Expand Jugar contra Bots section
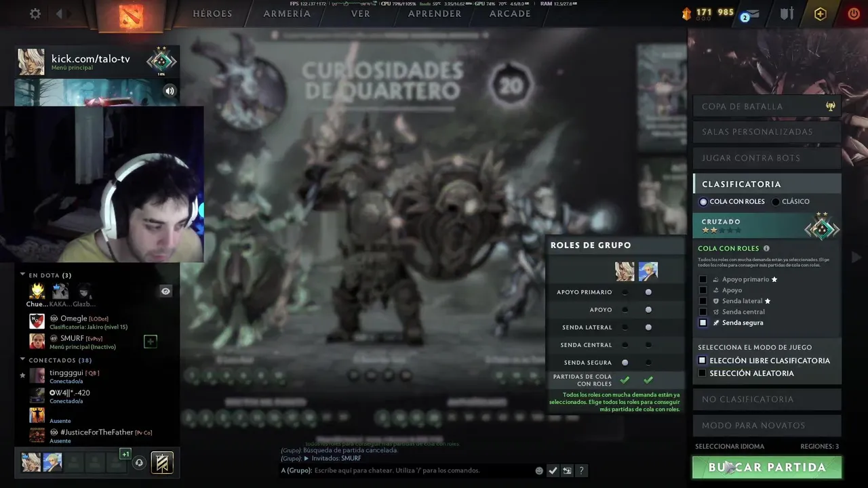This screenshot has width=868, height=488. point(767,158)
